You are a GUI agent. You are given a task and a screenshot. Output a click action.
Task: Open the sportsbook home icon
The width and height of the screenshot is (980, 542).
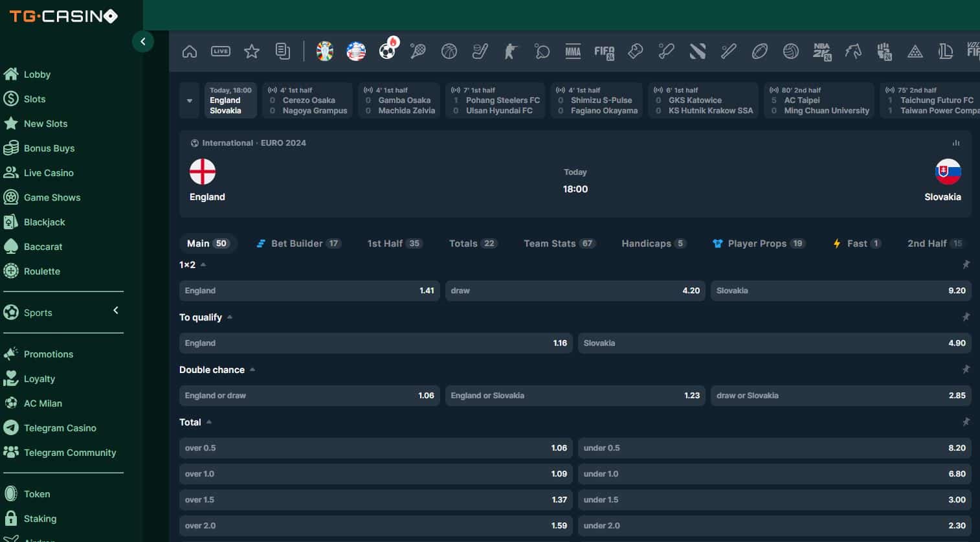pyautogui.click(x=190, y=51)
